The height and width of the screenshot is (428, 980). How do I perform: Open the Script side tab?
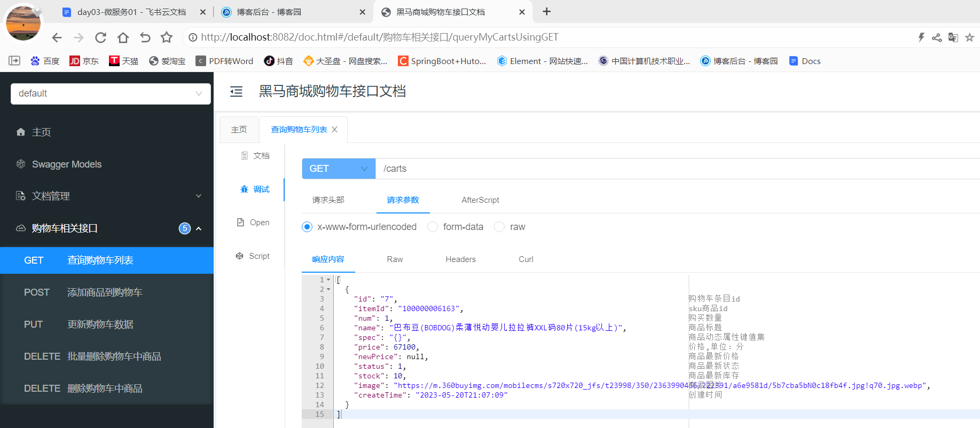coord(253,256)
